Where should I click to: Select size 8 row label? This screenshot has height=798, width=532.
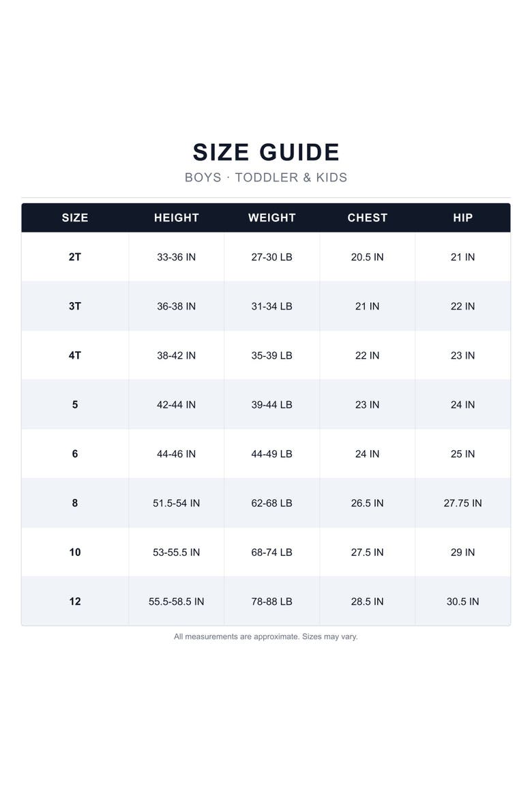click(75, 503)
